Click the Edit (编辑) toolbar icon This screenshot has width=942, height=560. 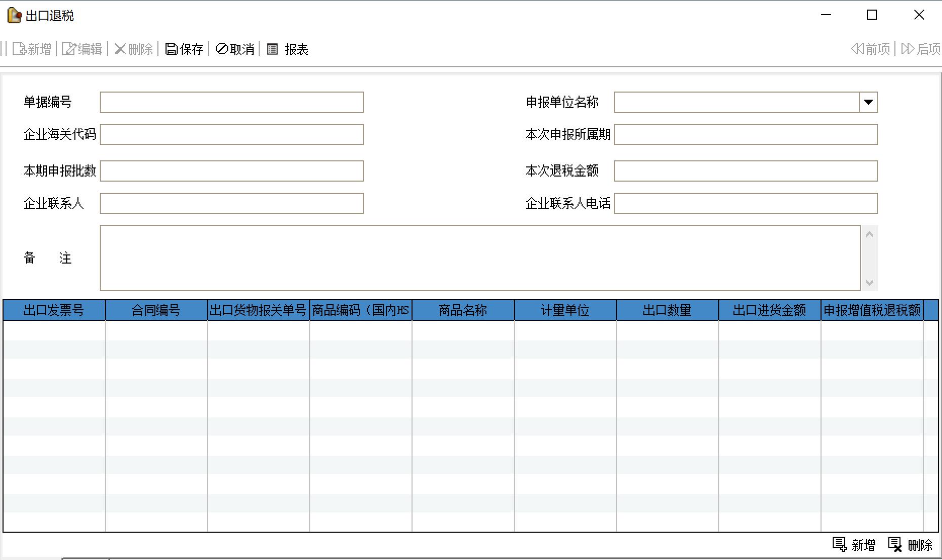(69, 49)
